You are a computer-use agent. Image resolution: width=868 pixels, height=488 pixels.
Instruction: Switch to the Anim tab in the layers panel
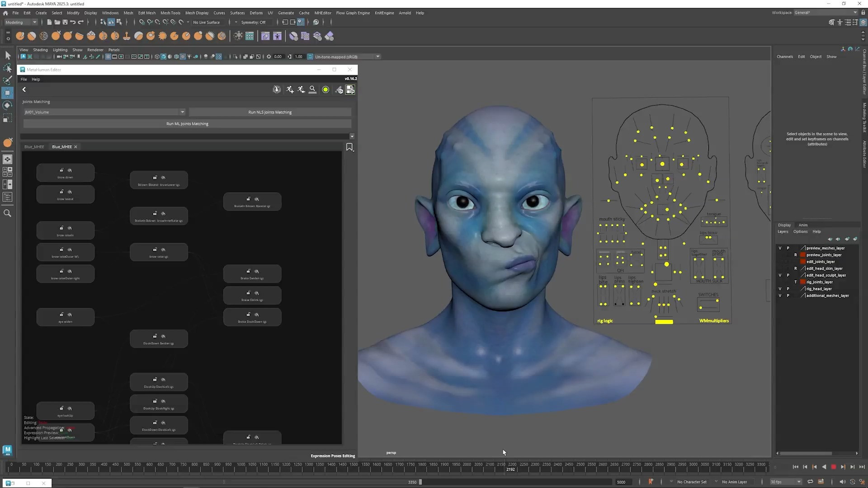click(803, 225)
